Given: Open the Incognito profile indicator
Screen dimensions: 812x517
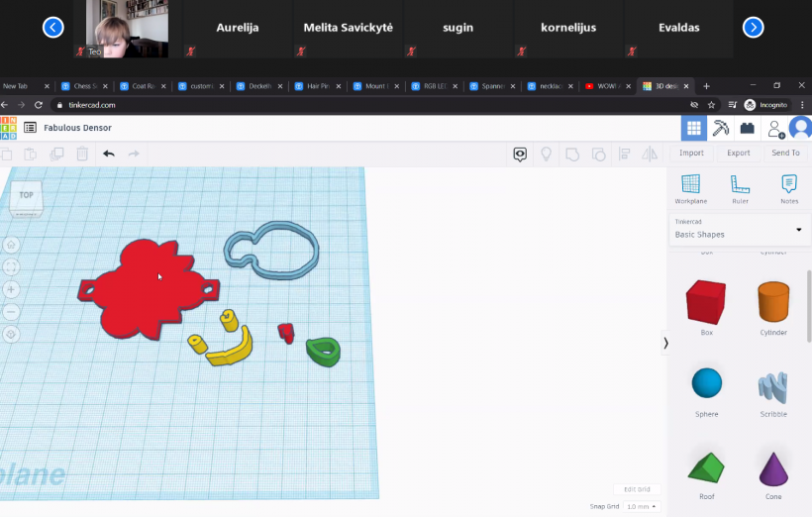Looking at the screenshot, I should tap(765, 105).
